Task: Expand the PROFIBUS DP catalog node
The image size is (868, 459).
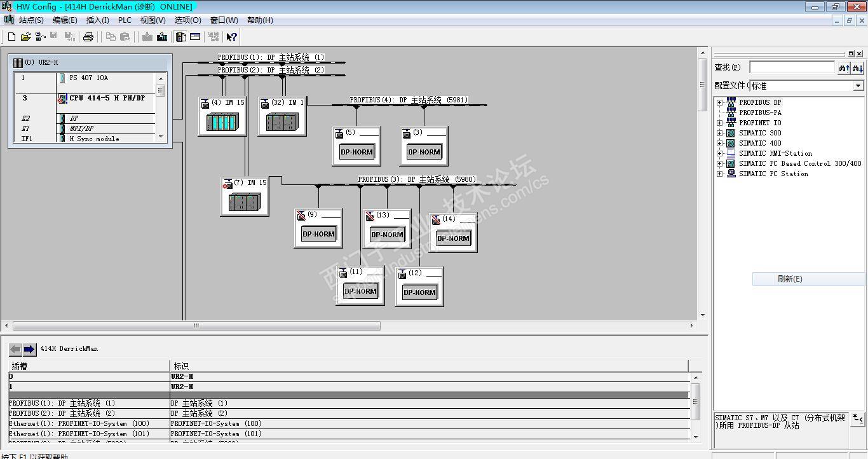Action: point(719,102)
